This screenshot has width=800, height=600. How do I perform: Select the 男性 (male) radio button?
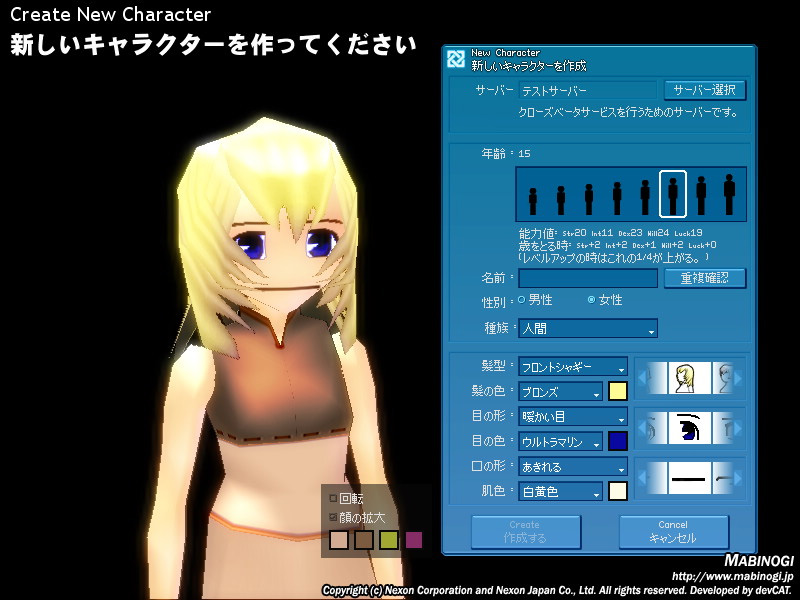[x=521, y=300]
